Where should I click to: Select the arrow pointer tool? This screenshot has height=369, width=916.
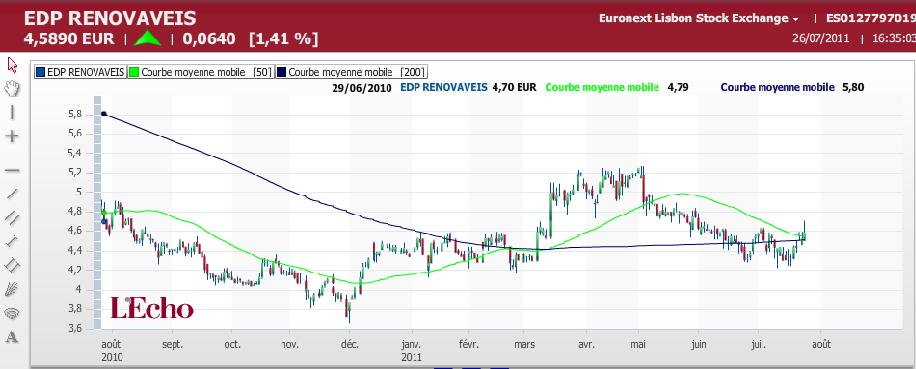coord(12,64)
